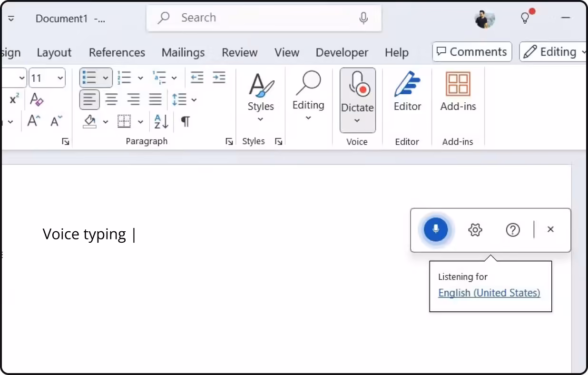Open the dictation help question mark

coord(513,230)
